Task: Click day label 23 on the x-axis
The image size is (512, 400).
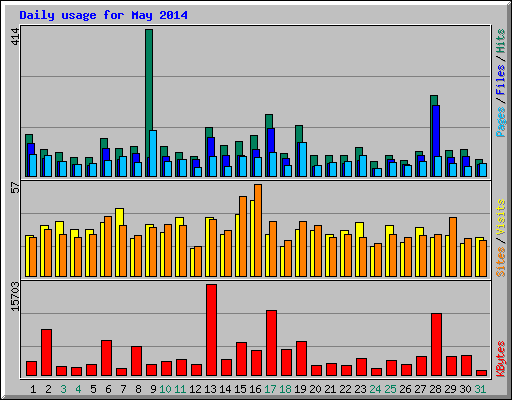Action: point(360,389)
